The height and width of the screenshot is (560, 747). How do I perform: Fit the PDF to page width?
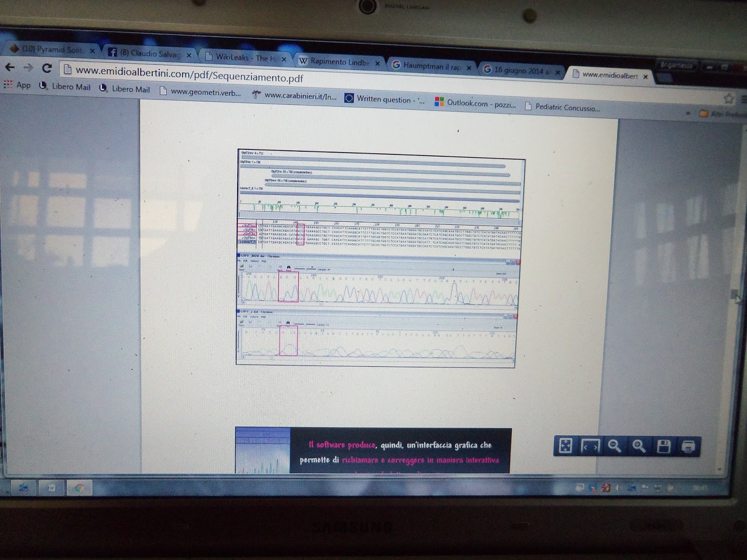click(x=590, y=447)
